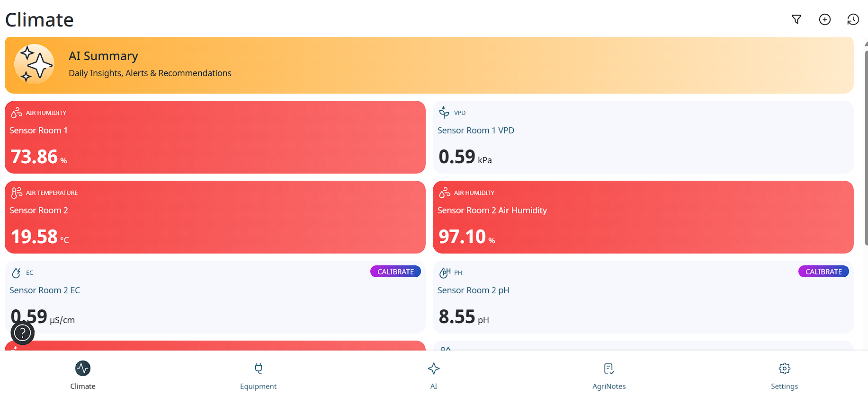Open the history clock icon
Screen dimensions: 868x395
(853, 19)
